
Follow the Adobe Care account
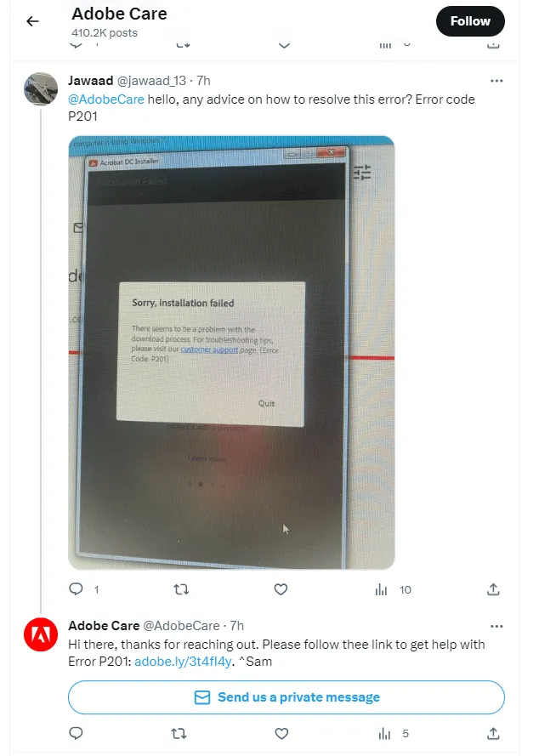(470, 21)
